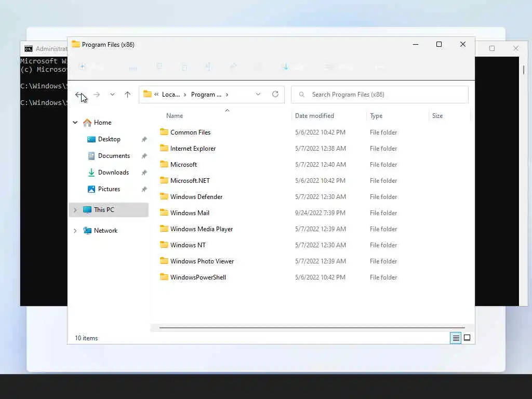Screen dimensions: 532x399
Task: Click the Microsoft folder icon
Action: point(164,164)
